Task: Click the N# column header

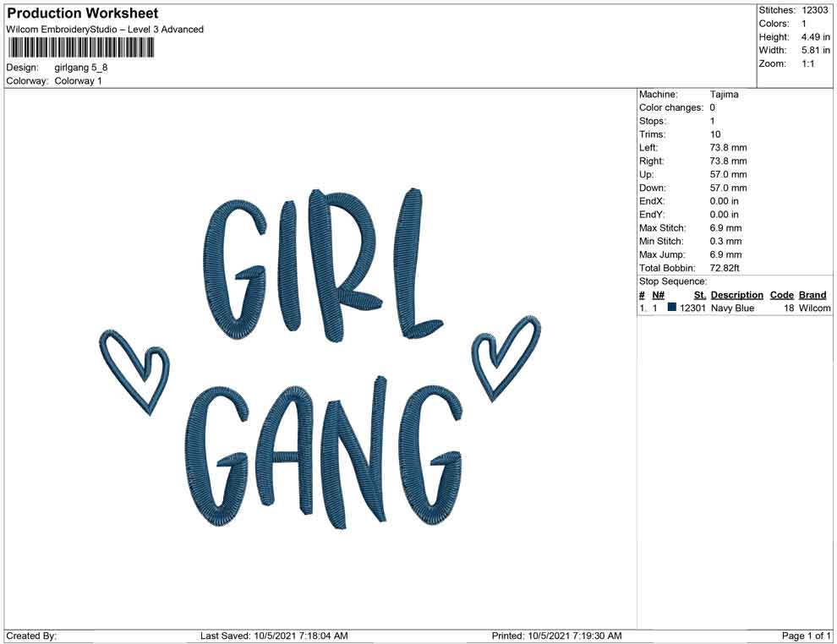Action: (659, 295)
